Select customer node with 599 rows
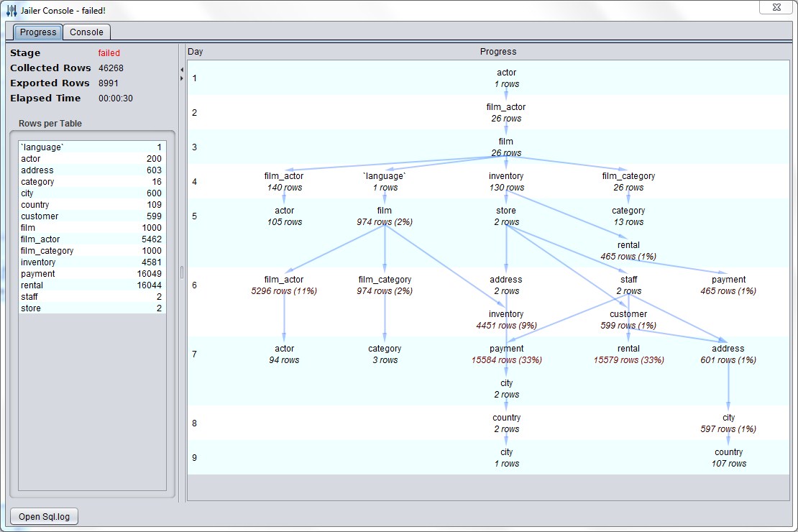The height and width of the screenshot is (532, 798). pos(628,320)
